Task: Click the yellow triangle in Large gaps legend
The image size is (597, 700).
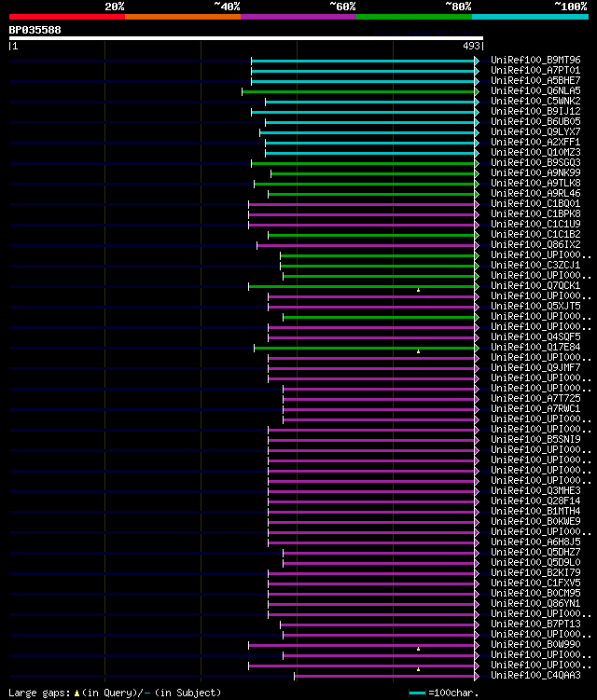Action: [x=76, y=693]
